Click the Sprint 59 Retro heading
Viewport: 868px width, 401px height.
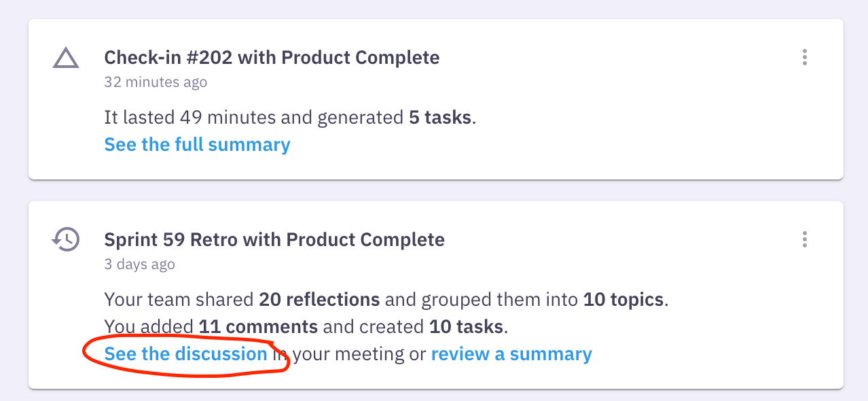(274, 239)
